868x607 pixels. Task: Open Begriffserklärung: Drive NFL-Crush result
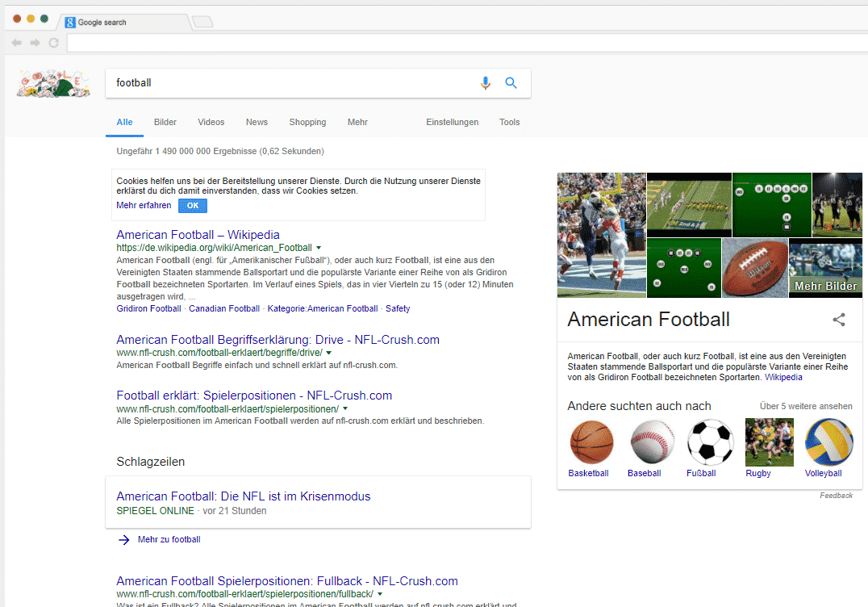(278, 340)
